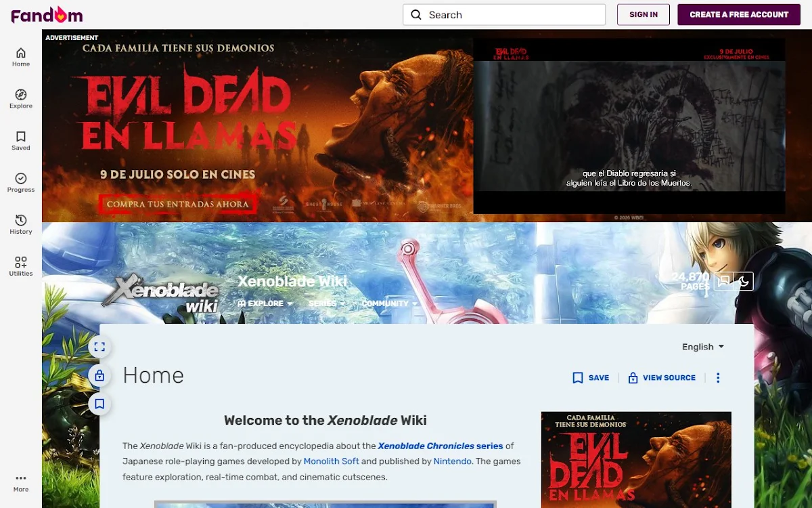The image size is (812, 508).
Task: Open Xenoblade Chronicles series link
Action: click(x=441, y=446)
